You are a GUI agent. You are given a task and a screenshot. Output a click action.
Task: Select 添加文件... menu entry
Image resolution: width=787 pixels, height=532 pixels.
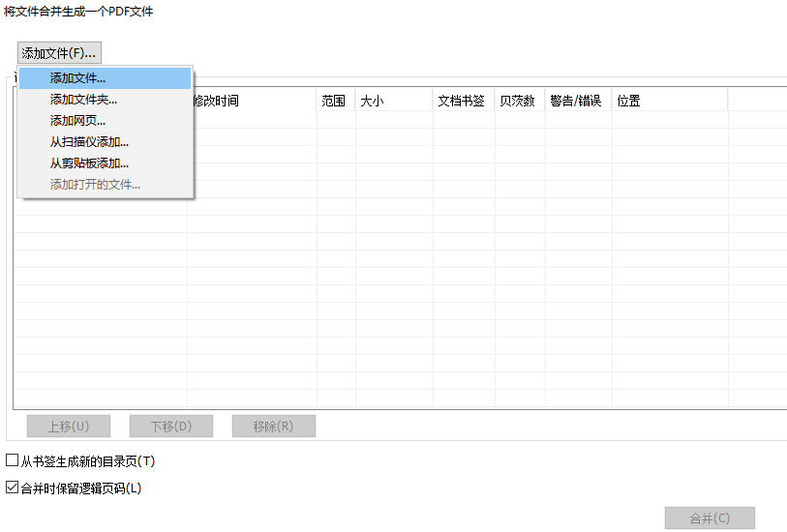105,78
